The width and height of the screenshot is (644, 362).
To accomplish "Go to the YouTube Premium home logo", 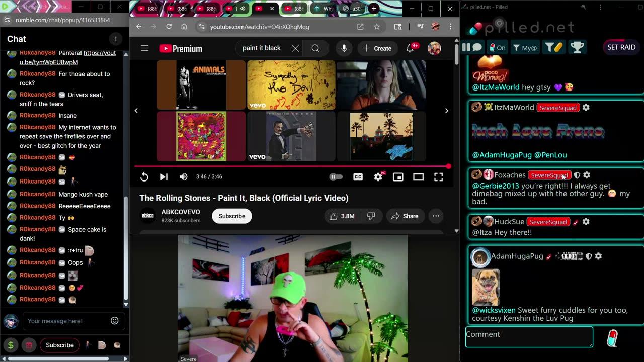I will pyautogui.click(x=181, y=48).
